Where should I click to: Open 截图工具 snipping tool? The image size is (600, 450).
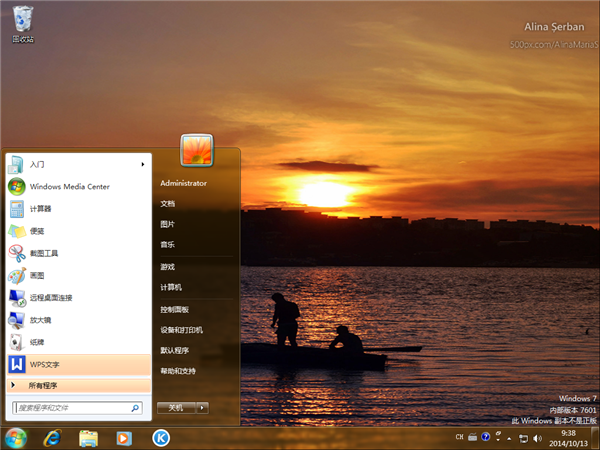44,253
